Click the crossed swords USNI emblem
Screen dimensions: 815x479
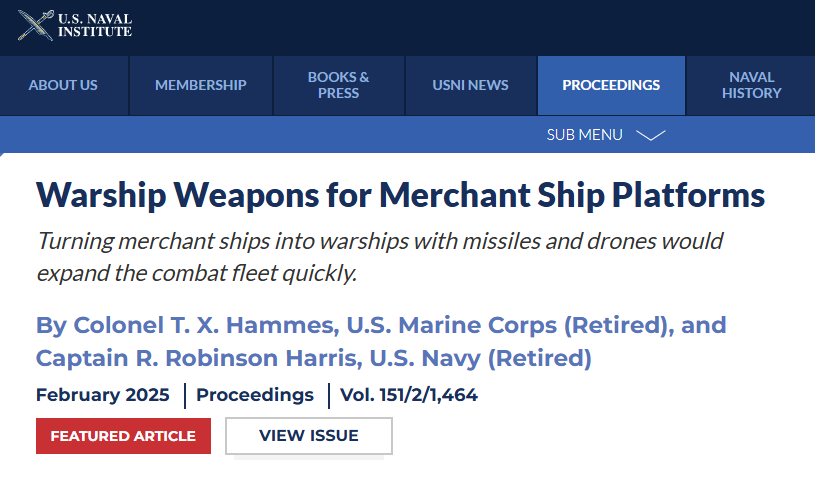pos(35,25)
